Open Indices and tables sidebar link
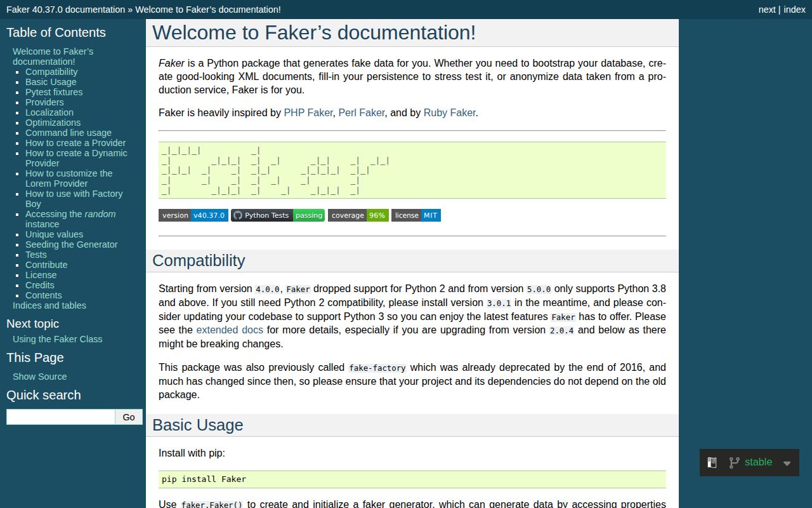This screenshot has width=812, height=508. point(49,305)
